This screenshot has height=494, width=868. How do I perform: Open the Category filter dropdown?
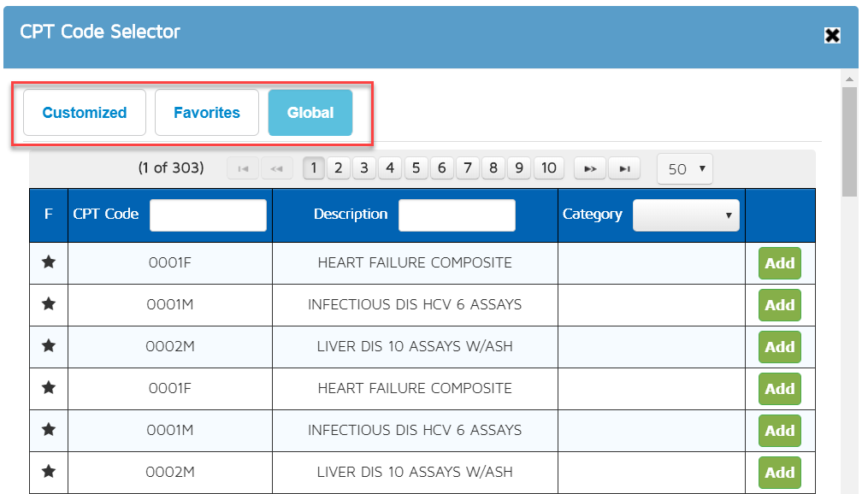[x=686, y=215]
